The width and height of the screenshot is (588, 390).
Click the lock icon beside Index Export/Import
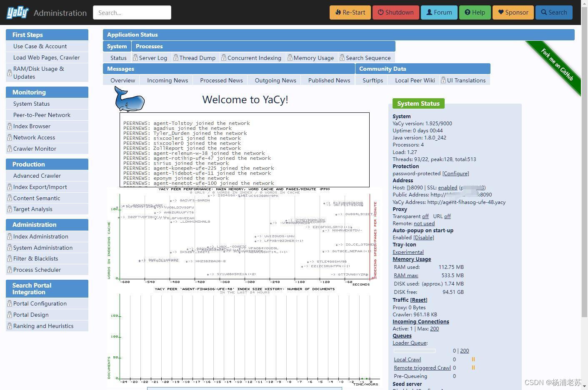point(9,187)
